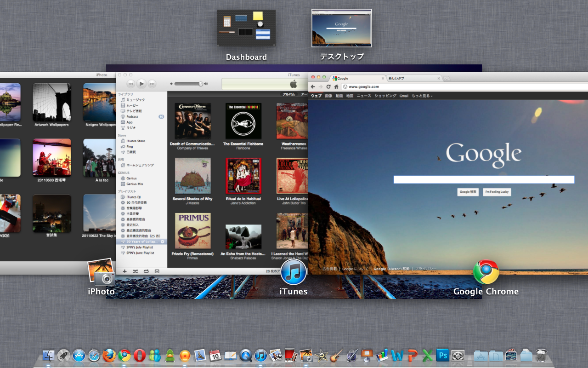Click Chrome's back arrow button

313,86
